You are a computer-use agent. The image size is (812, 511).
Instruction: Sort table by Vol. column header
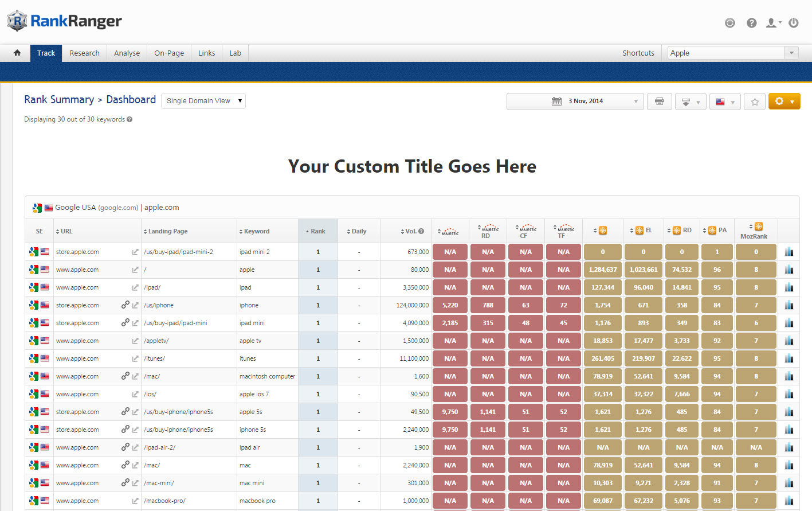pyautogui.click(x=411, y=231)
